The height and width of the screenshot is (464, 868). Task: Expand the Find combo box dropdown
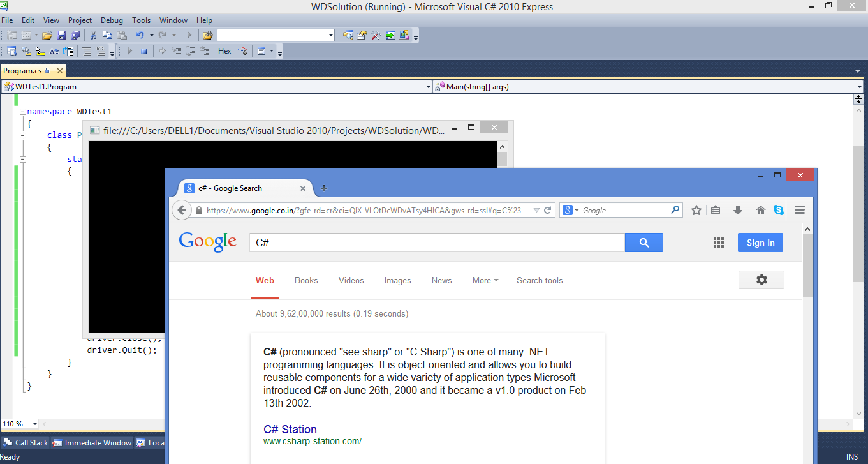pyautogui.click(x=330, y=35)
